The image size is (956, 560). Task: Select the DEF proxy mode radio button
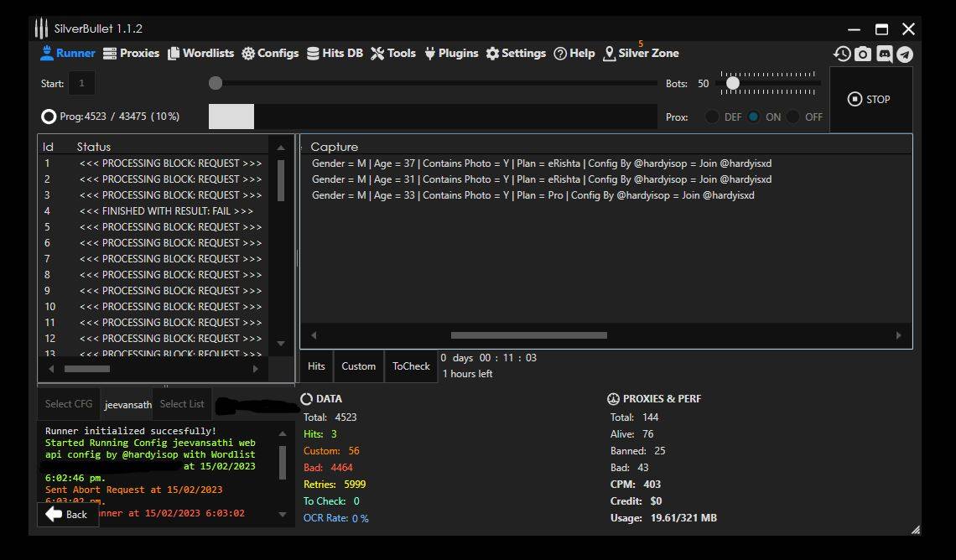[x=712, y=117]
